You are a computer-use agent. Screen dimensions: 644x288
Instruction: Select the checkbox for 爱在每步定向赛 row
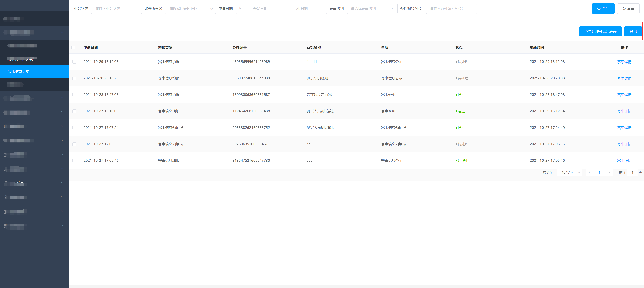pyautogui.click(x=74, y=95)
